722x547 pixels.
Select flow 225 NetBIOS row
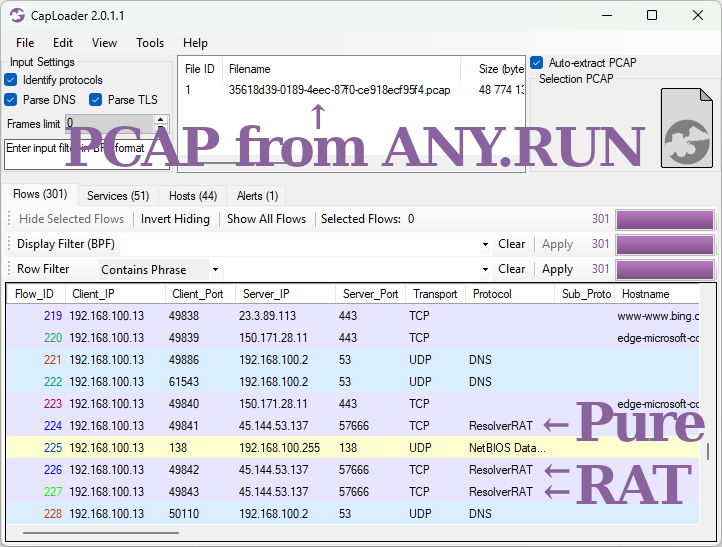[x=353, y=448]
